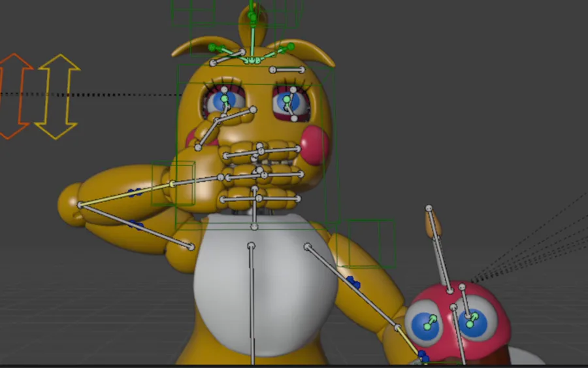
Task: Select the cupcake candle bone
Action: point(440,250)
